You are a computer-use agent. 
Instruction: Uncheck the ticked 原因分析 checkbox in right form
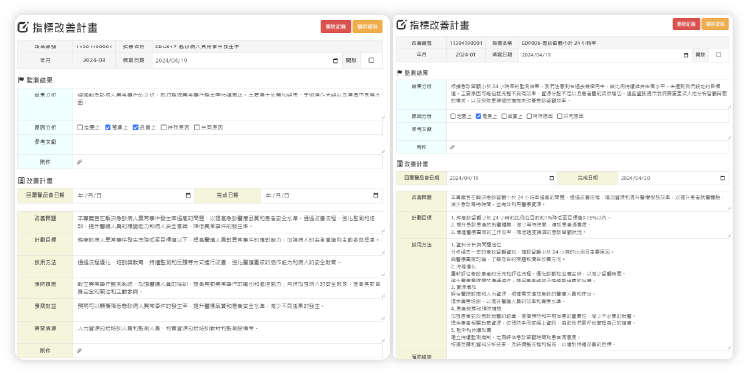[478, 116]
